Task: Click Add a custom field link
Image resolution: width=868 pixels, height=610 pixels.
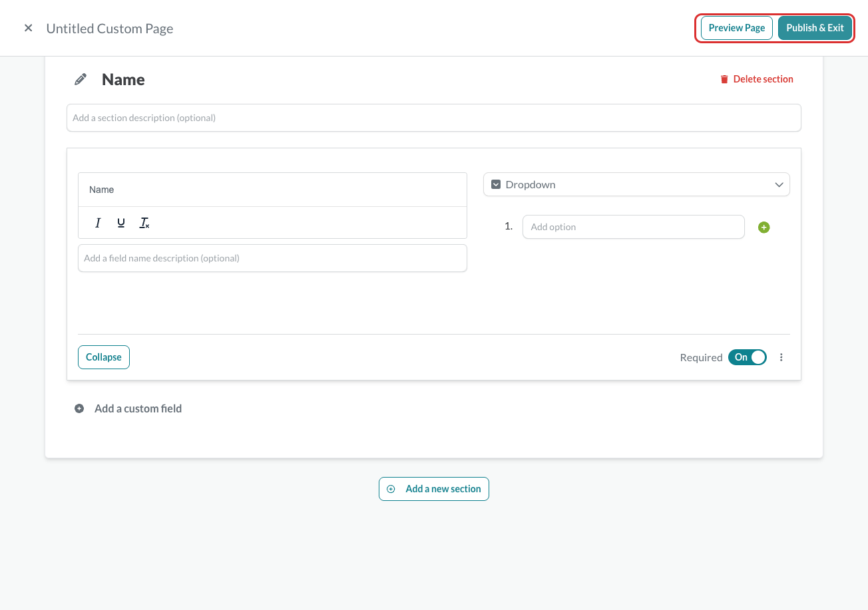Action: click(138, 408)
